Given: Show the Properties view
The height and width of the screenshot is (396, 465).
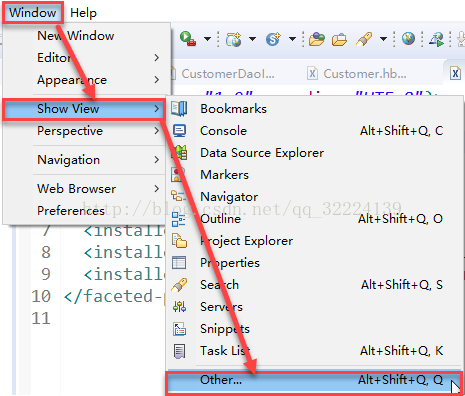Looking at the screenshot, I should coord(314,263).
